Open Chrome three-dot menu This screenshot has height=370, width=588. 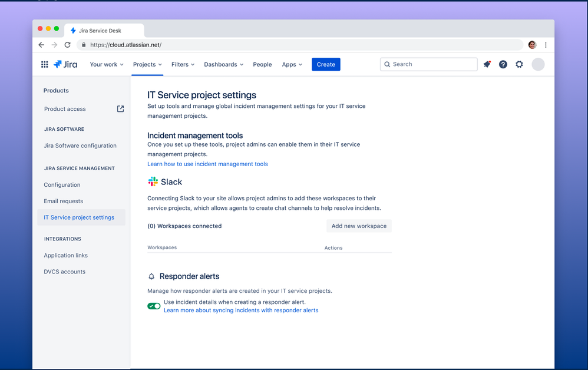tap(546, 45)
